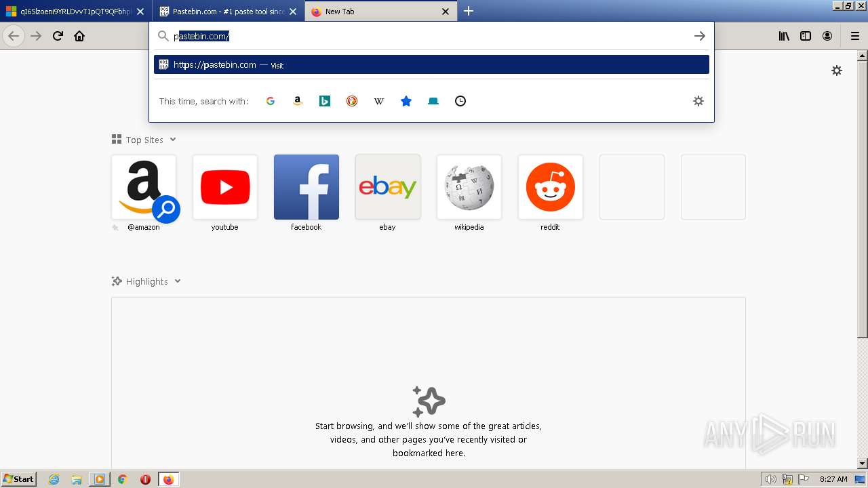Open the Action Center flag icon

804,479
